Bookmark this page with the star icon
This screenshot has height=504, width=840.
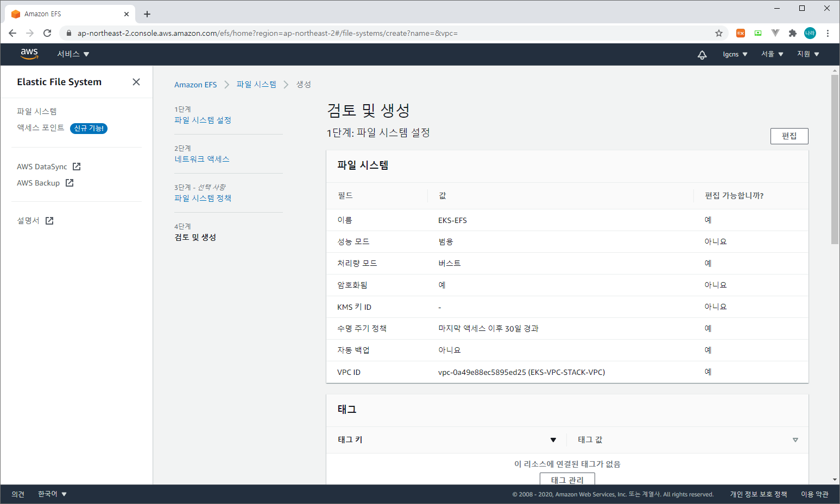719,33
